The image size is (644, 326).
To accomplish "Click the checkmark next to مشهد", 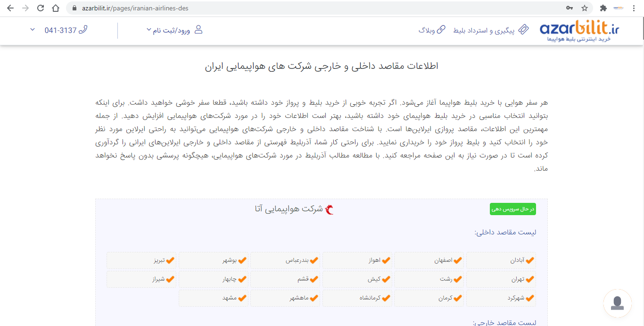I will tap(242, 298).
